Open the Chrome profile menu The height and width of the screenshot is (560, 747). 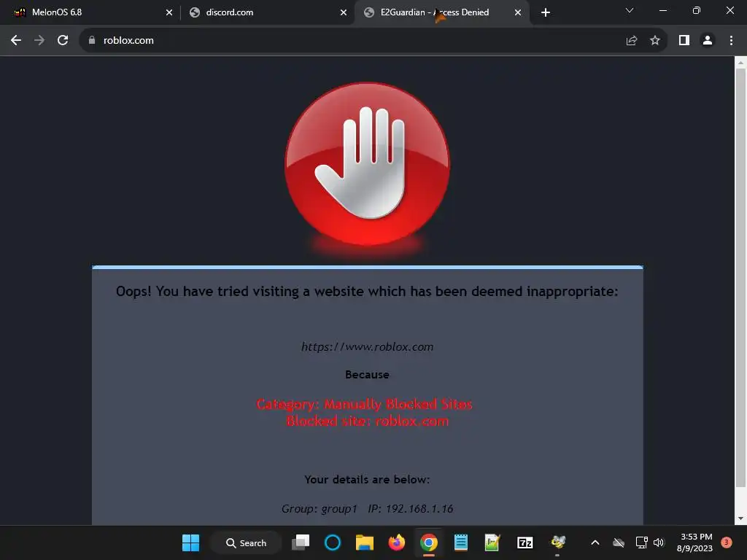708,41
